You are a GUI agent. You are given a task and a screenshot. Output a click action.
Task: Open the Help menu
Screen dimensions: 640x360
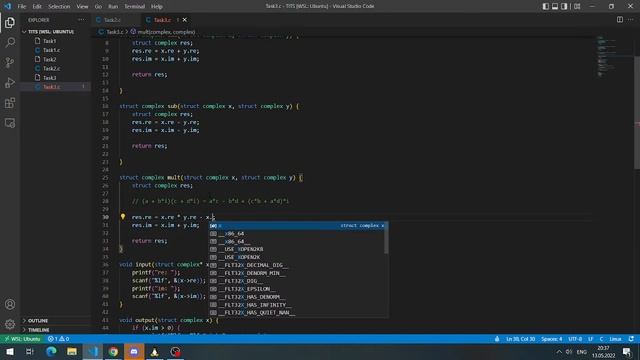(x=157, y=6)
